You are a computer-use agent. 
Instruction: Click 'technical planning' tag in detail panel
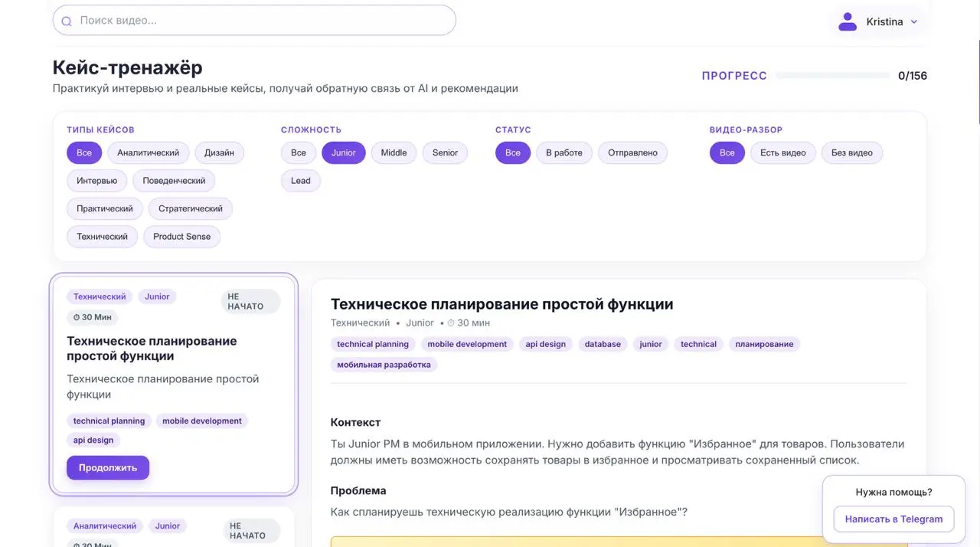click(x=373, y=344)
